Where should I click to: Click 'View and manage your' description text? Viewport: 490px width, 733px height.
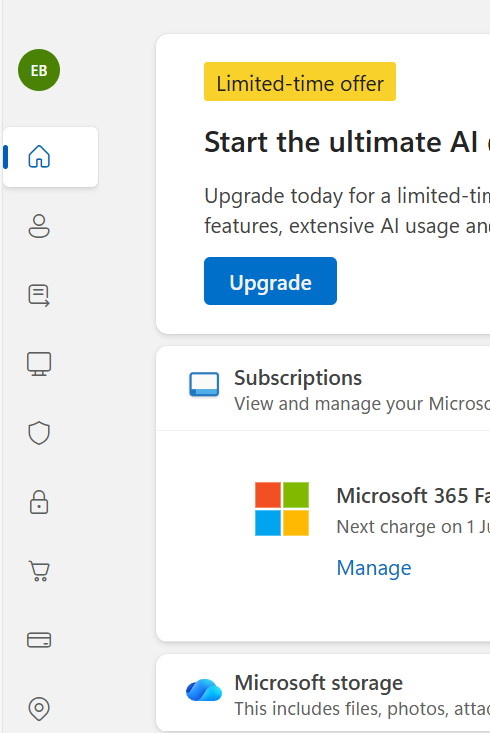coord(362,404)
